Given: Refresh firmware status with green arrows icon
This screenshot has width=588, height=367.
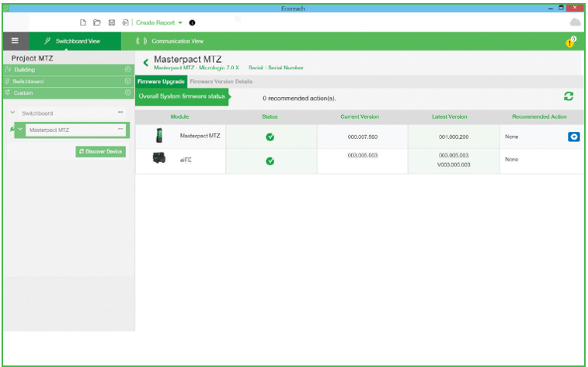Looking at the screenshot, I should 569,96.
